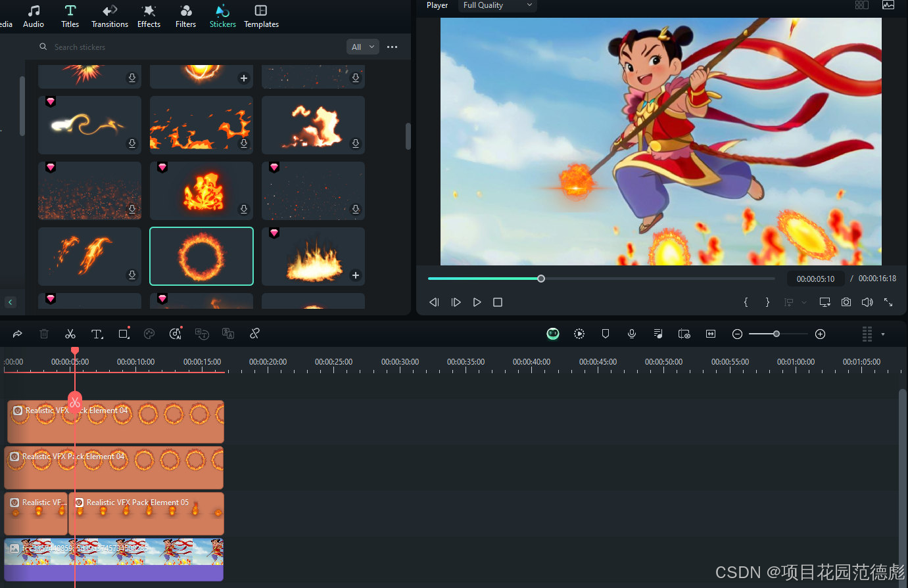Viewport: 908px width, 588px height.
Task: Open the Audio tab
Action: (34, 16)
